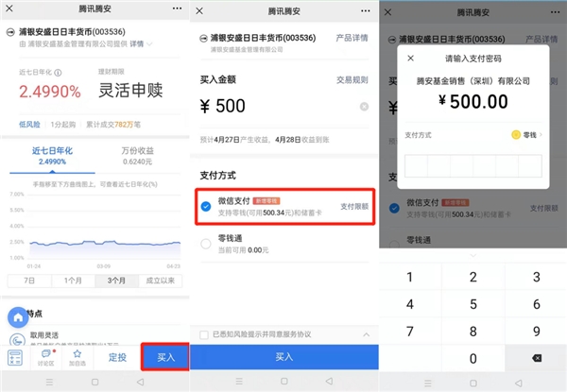567x392 pixels.
Task: Tap digit 3 on the keypad
Action: (536, 277)
